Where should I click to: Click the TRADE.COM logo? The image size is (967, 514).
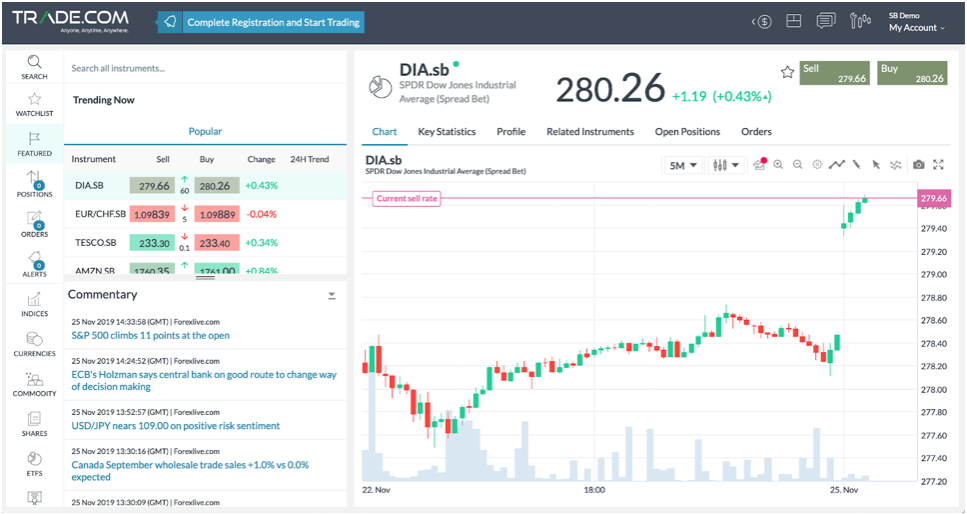70,20
